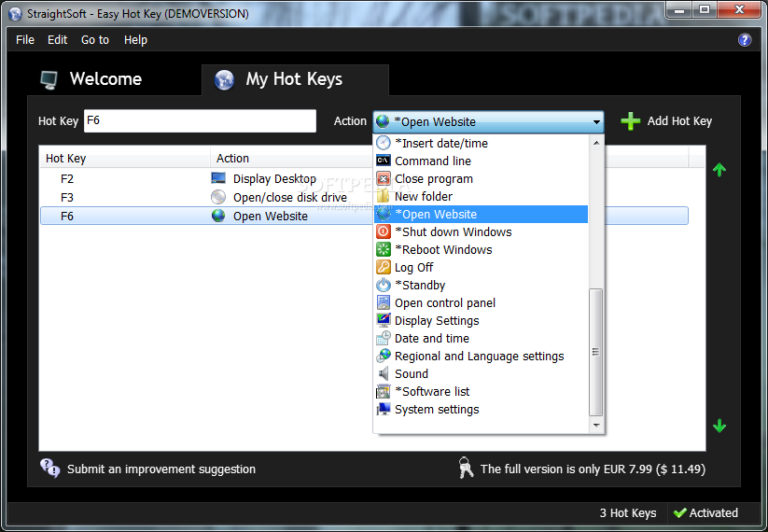Click the Regional and Language settings globe icon
Screen dimensions: 768x532
[x=383, y=357]
